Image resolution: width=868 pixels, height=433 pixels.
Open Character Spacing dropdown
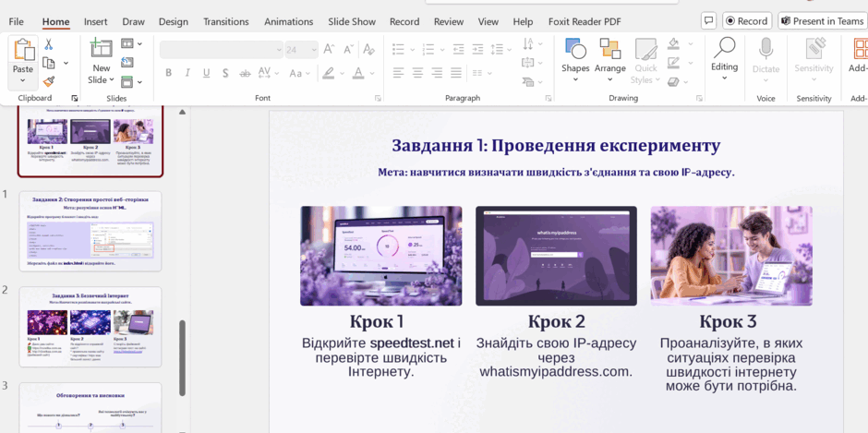tap(268, 73)
